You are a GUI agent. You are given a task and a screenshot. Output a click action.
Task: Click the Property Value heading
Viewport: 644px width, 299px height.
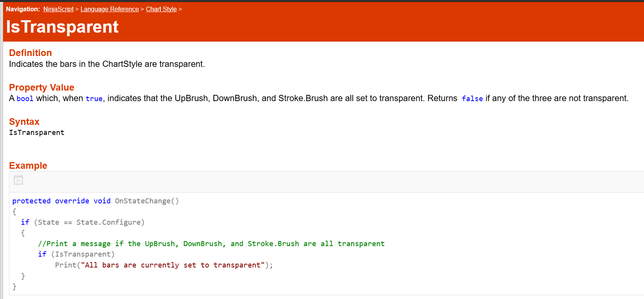pyautogui.click(x=42, y=87)
